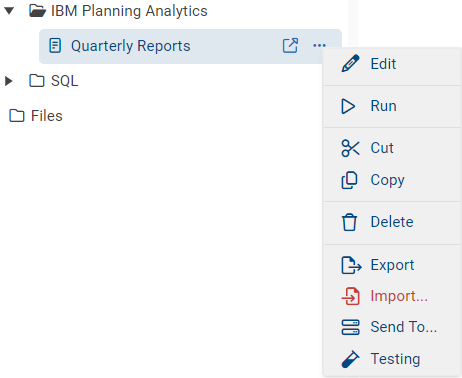Click the IBM Planning Analytics folder name
The width and height of the screenshot is (462, 378).
(129, 11)
